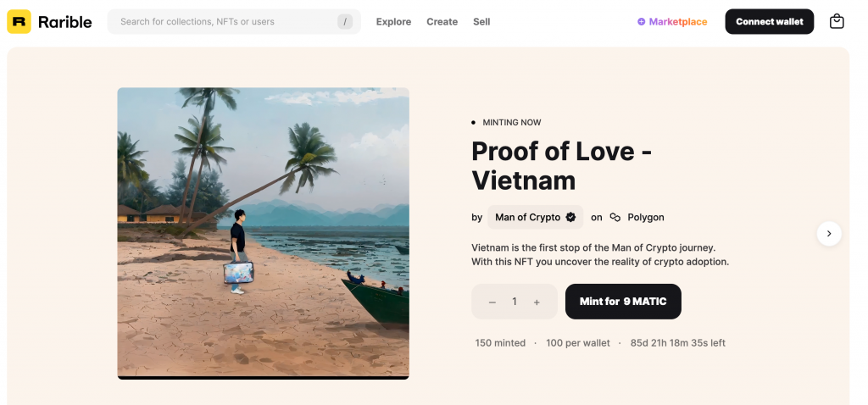
Task: Open the Marketplace link
Action: coord(677,22)
